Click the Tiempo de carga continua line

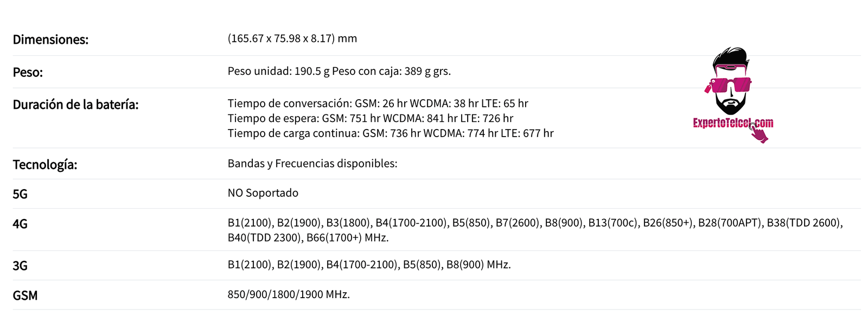391,133
